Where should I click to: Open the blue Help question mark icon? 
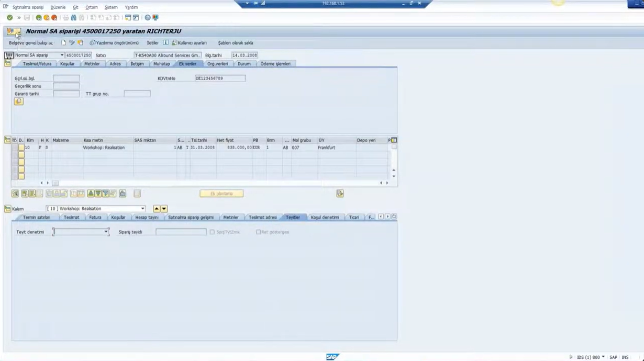(148, 18)
